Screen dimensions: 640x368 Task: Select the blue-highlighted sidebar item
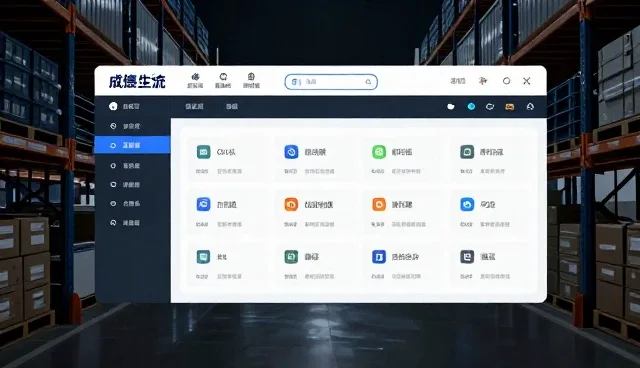click(132, 145)
